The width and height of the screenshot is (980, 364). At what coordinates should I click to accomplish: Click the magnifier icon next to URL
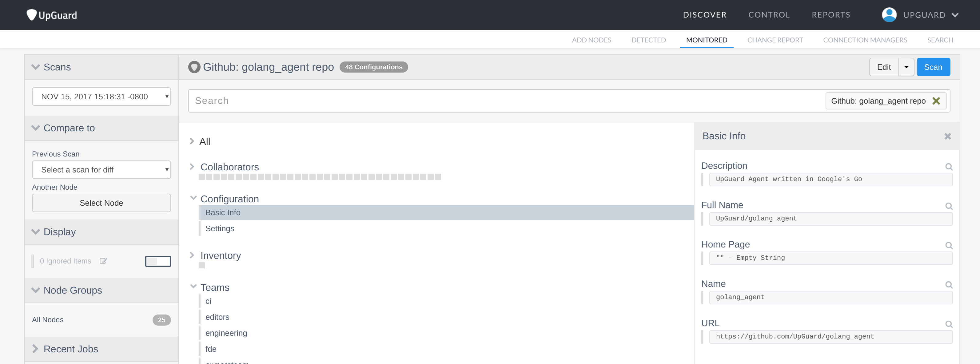click(949, 324)
